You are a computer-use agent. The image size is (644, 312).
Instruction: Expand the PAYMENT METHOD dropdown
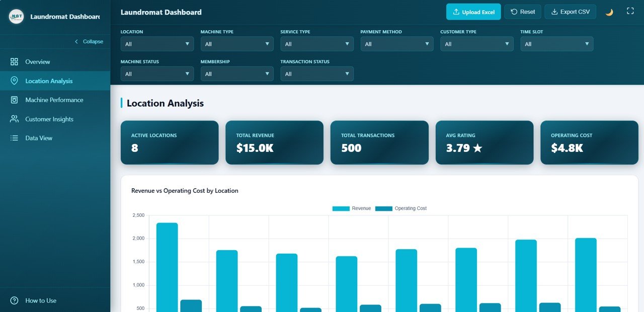click(397, 44)
